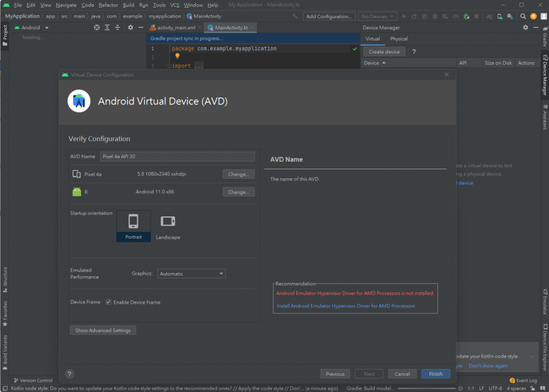
Task: Click the Make Project hammer icon
Action: pos(295,17)
